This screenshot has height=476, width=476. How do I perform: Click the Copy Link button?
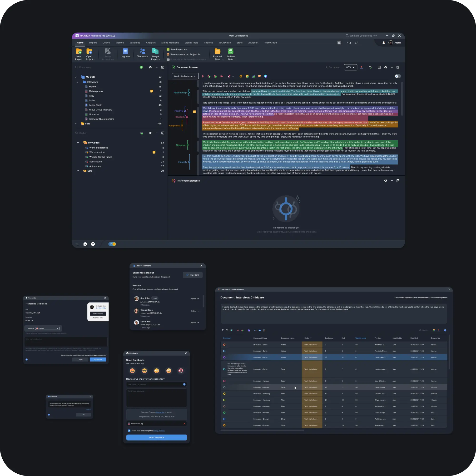[x=192, y=275]
